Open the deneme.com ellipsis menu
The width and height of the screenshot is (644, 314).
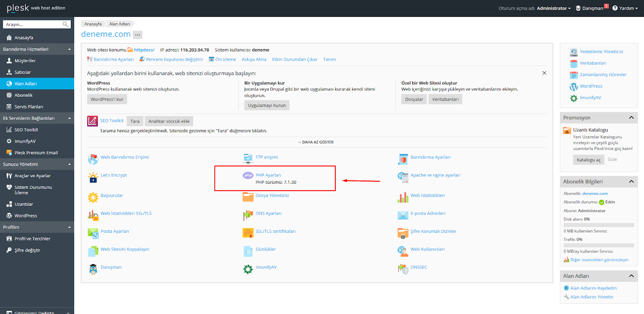click(138, 35)
